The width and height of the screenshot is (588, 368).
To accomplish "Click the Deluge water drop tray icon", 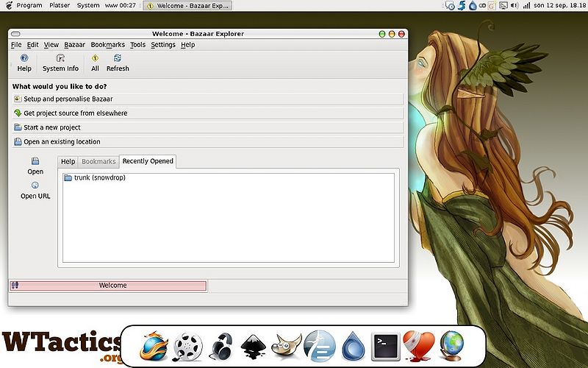I will point(473,6).
